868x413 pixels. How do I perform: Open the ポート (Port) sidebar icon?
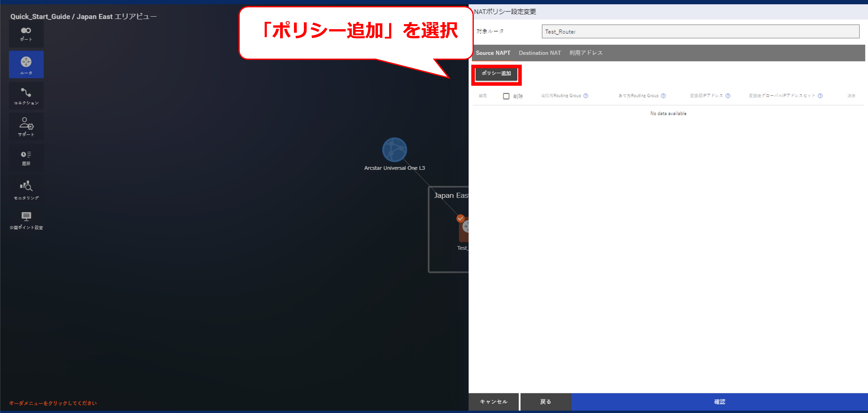tap(26, 34)
